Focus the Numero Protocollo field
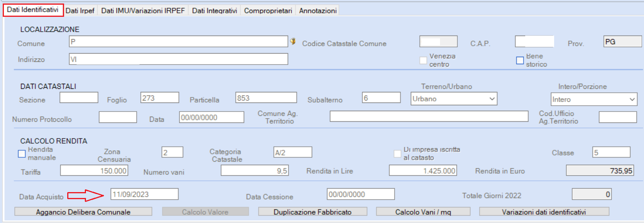644x223 pixels. (118, 117)
